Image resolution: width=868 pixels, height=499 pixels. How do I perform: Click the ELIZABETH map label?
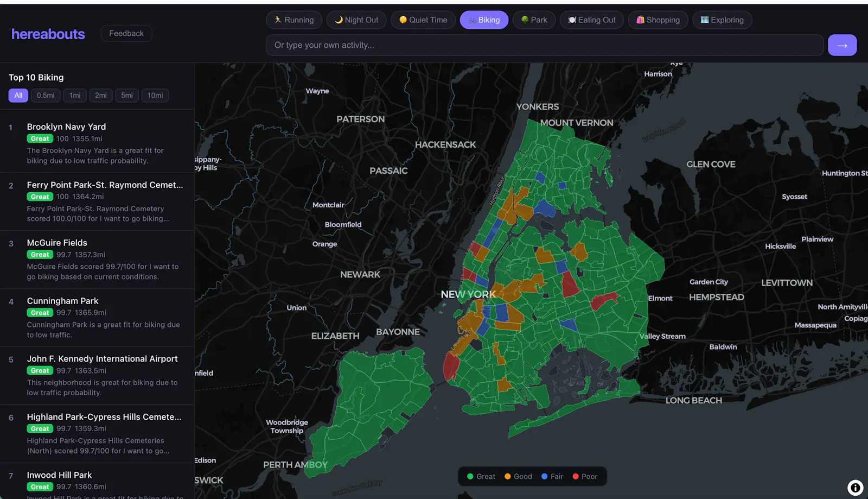click(335, 336)
